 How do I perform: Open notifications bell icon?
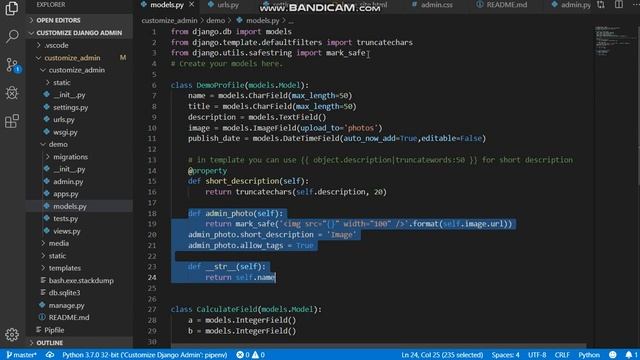tap(629, 355)
